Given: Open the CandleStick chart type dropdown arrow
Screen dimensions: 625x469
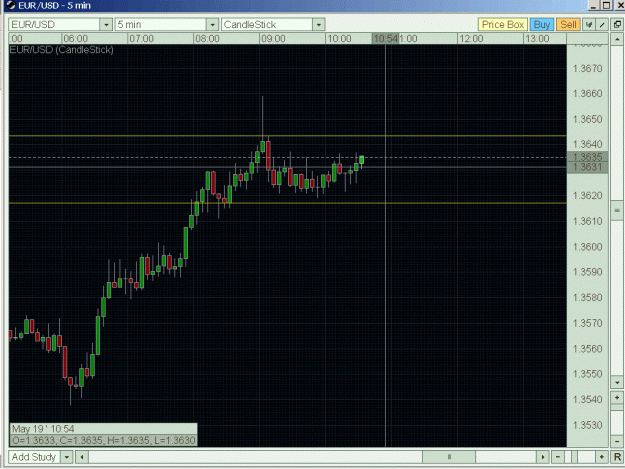Looking at the screenshot, I should [x=318, y=25].
